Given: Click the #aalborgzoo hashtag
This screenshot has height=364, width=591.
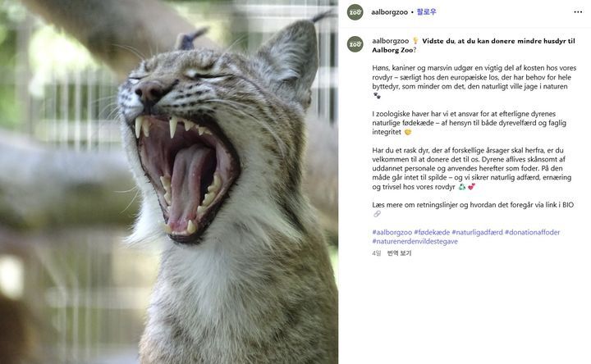Looking at the screenshot, I should coord(392,232).
